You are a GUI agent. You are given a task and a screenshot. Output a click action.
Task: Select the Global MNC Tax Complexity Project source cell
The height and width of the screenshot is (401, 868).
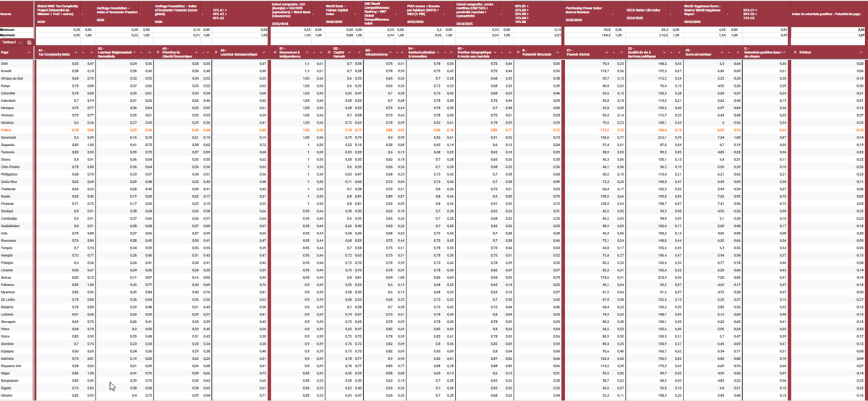click(56, 13)
